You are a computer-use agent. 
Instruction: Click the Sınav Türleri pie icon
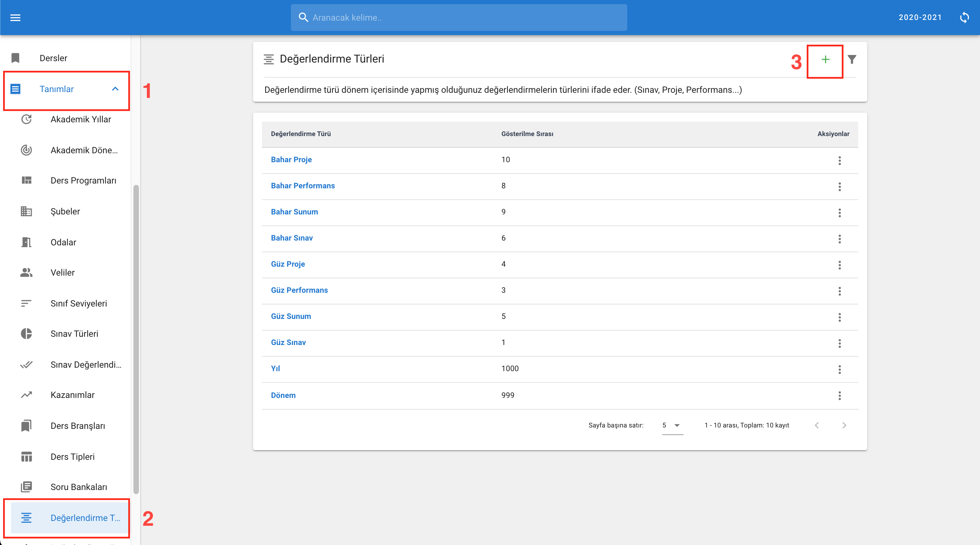pyautogui.click(x=26, y=334)
